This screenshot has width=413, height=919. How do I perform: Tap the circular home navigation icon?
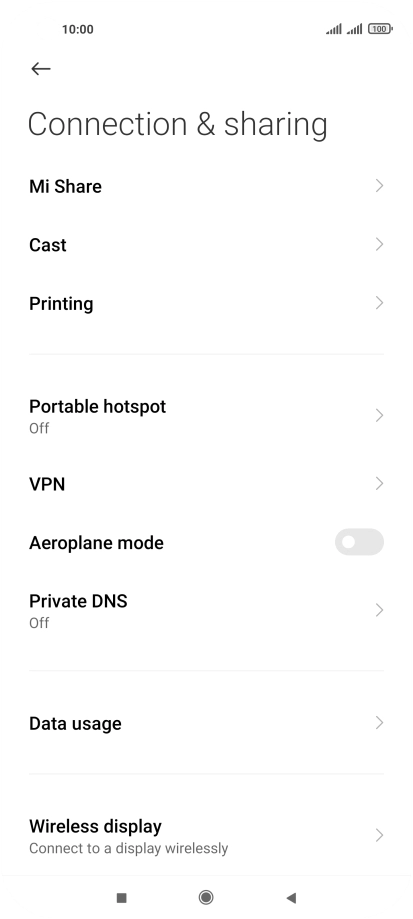tap(206, 897)
